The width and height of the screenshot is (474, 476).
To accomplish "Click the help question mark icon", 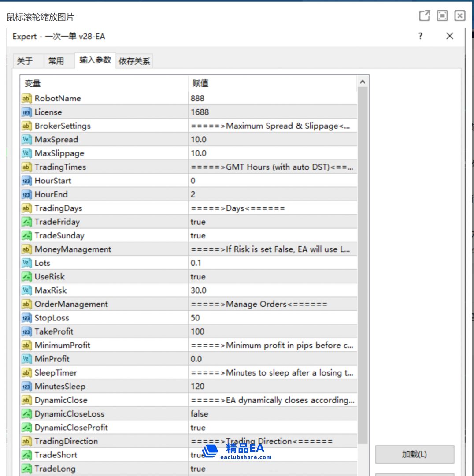I will tap(420, 36).
